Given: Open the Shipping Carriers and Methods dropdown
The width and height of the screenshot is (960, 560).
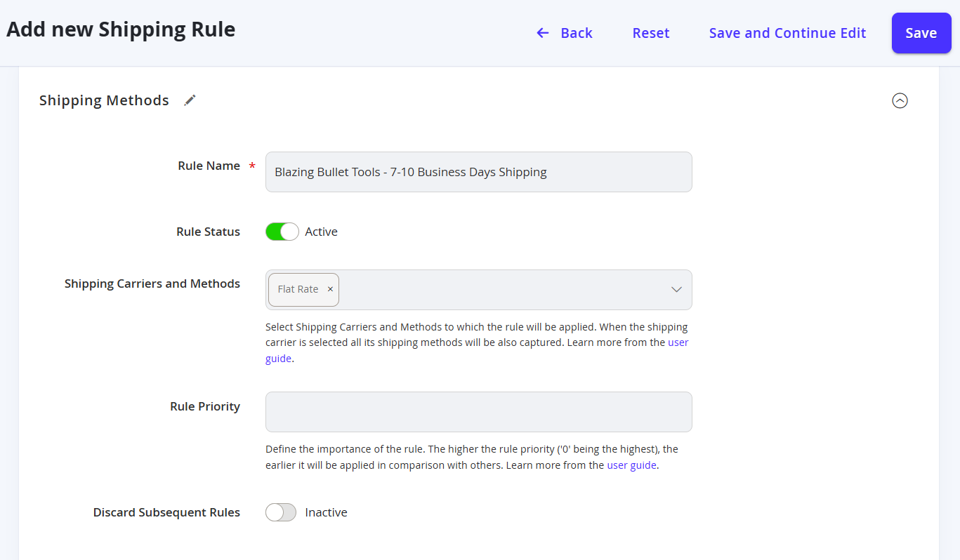Looking at the screenshot, I should [676, 289].
